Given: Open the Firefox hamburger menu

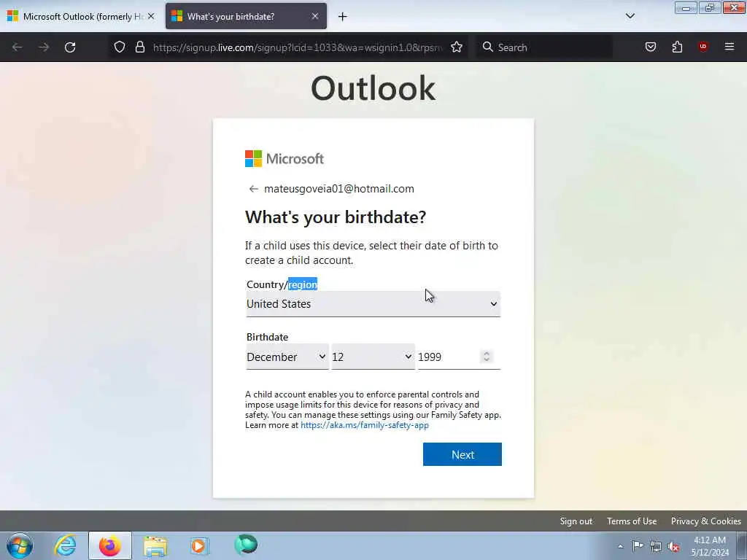Looking at the screenshot, I should coord(729,47).
